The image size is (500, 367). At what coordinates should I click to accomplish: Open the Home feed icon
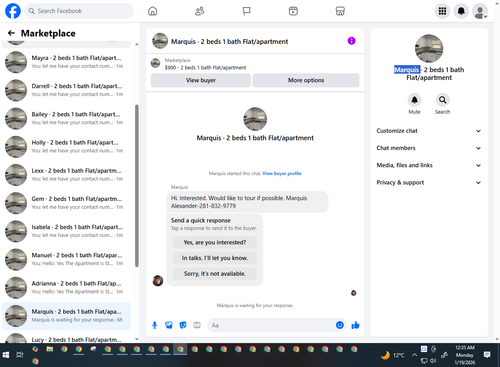click(153, 11)
